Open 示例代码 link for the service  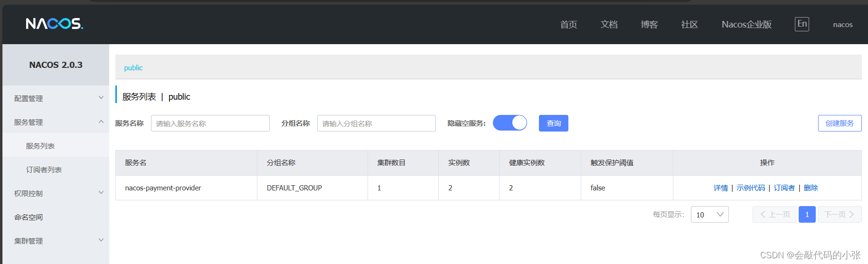[751, 188]
